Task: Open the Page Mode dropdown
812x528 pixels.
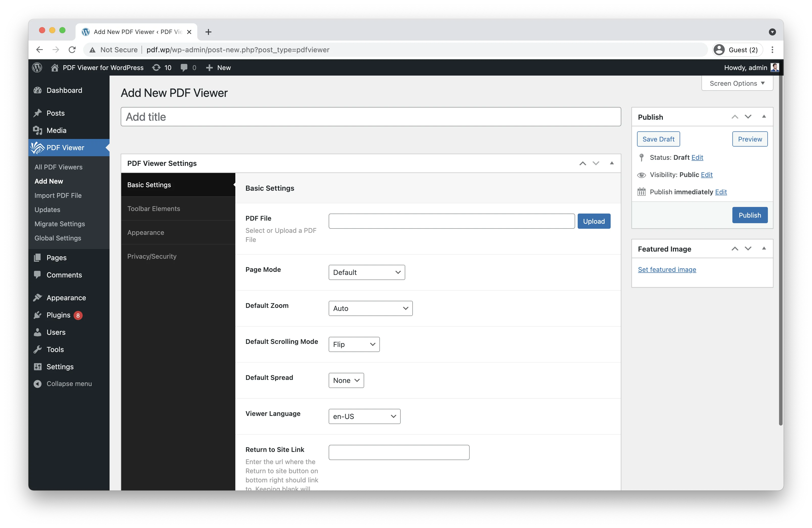Action: tap(366, 272)
